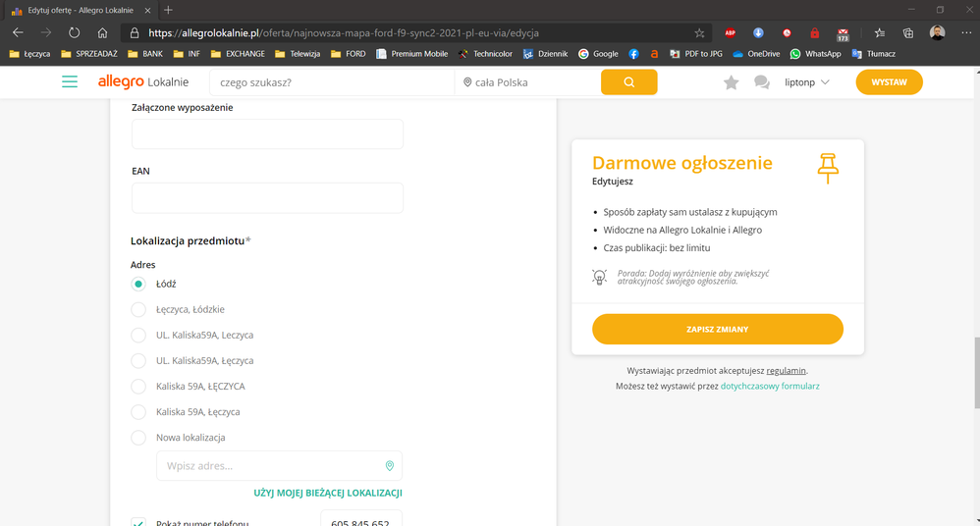Open favorites star icon in header
This screenshot has height=526, width=980.
click(731, 82)
